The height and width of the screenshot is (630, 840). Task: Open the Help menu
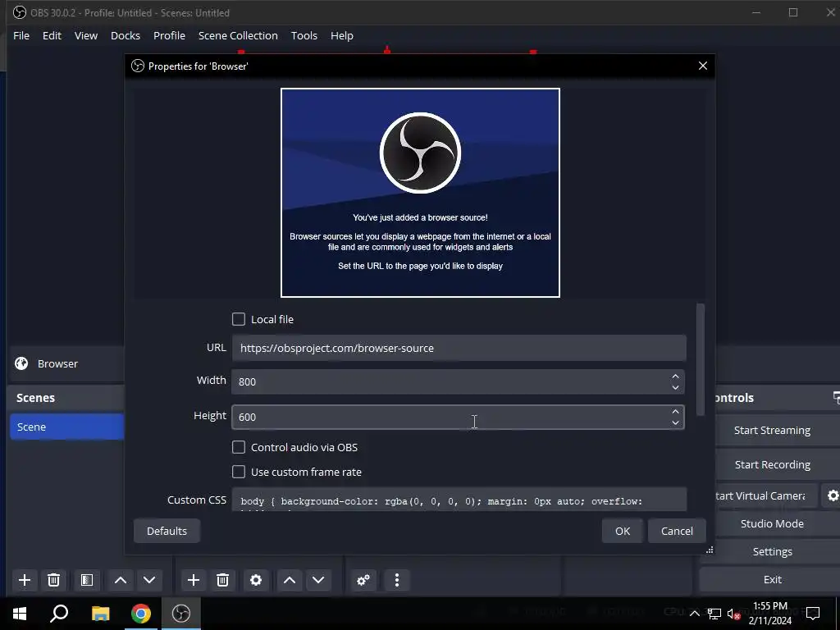coord(342,35)
